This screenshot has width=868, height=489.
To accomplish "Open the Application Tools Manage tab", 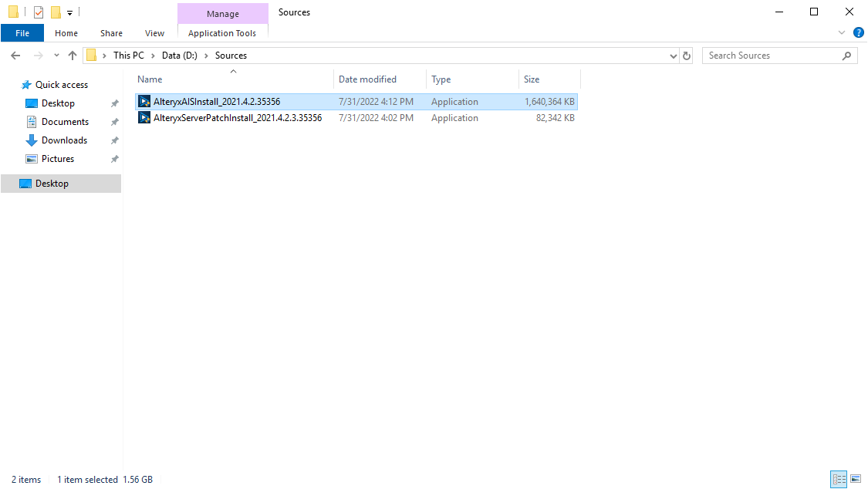I will pyautogui.click(x=222, y=33).
